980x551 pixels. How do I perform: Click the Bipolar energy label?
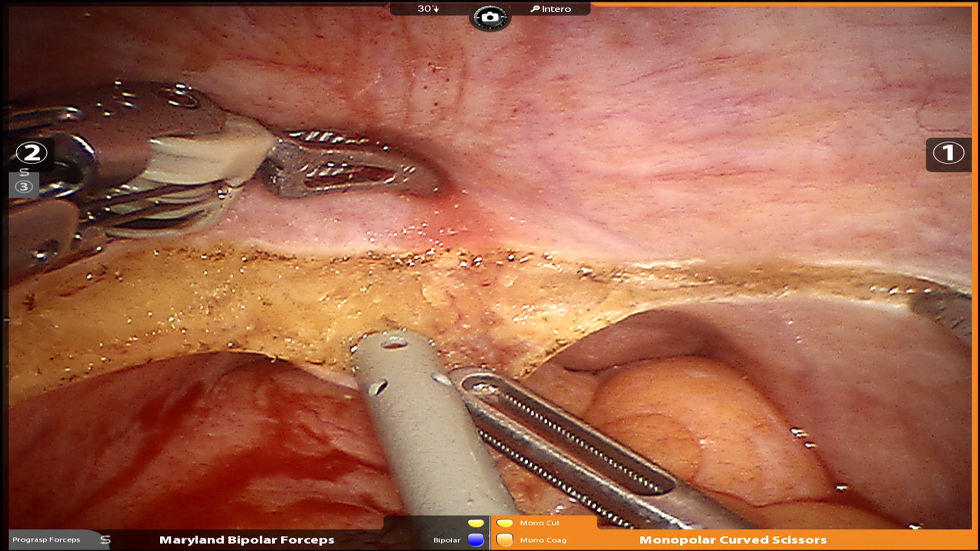point(447,540)
